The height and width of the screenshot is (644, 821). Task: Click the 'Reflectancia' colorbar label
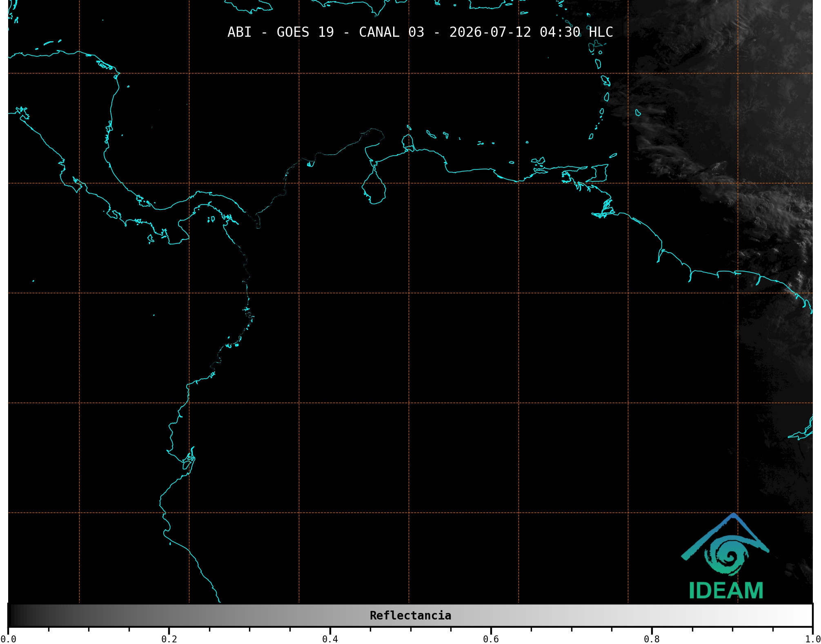(410, 615)
